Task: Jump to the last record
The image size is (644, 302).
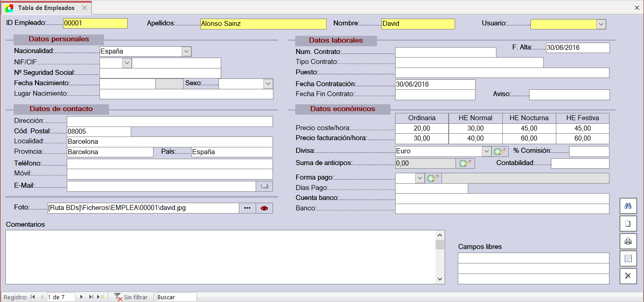Action: tap(91, 297)
